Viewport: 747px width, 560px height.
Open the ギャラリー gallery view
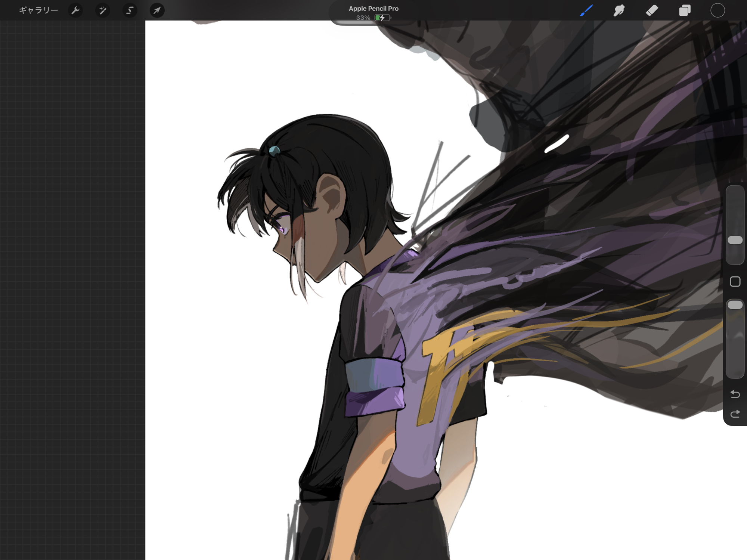38,10
